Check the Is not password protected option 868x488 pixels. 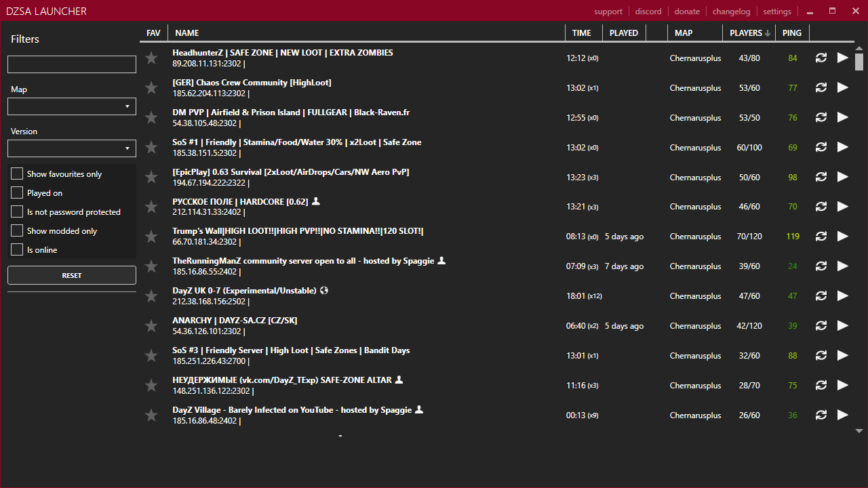coord(16,211)
